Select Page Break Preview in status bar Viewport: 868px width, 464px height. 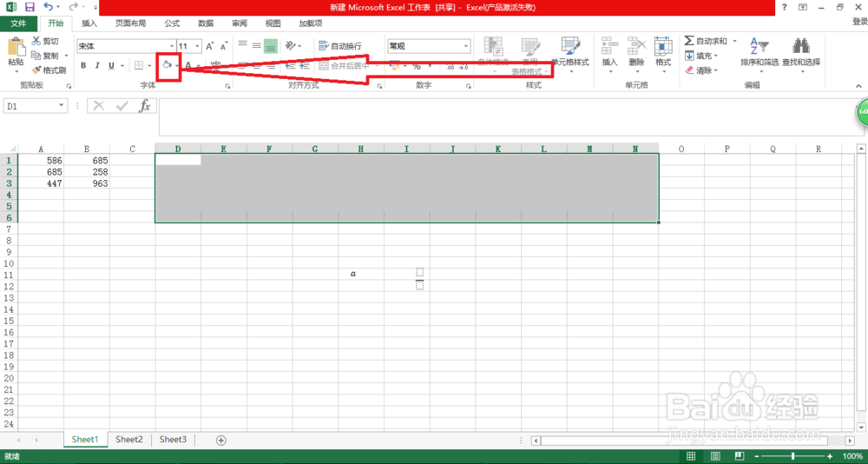(x=740, y=455)
